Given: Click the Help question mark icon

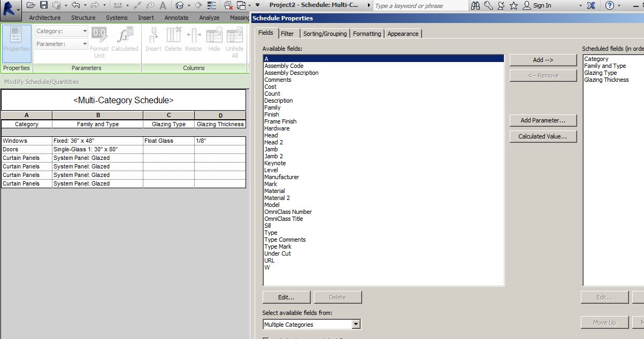Looking at the screenshot, I should [609, 5].
